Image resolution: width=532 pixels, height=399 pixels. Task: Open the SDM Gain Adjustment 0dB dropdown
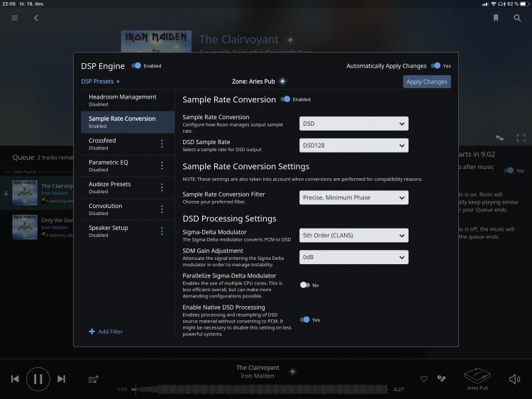point(353,257)
